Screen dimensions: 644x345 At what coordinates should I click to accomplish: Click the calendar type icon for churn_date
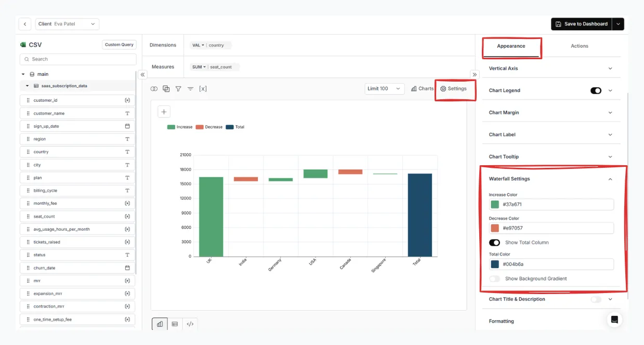coord(127,268)
